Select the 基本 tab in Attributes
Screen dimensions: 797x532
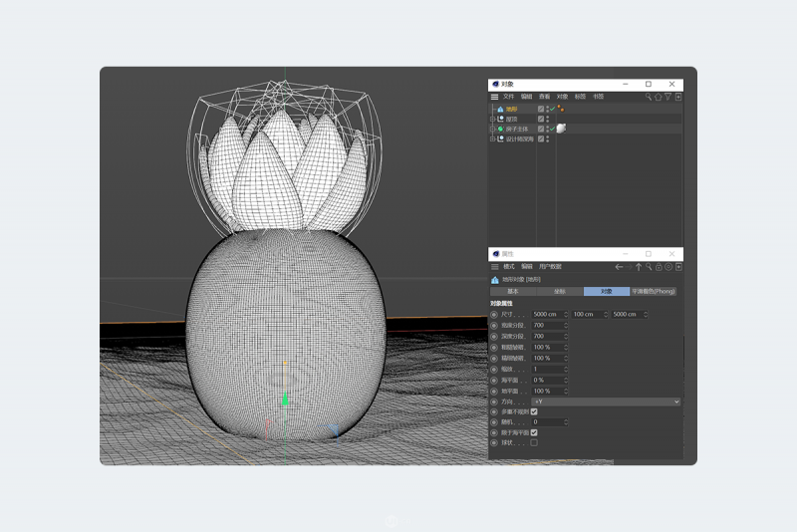pyautogui.click(x=512, y=291)
